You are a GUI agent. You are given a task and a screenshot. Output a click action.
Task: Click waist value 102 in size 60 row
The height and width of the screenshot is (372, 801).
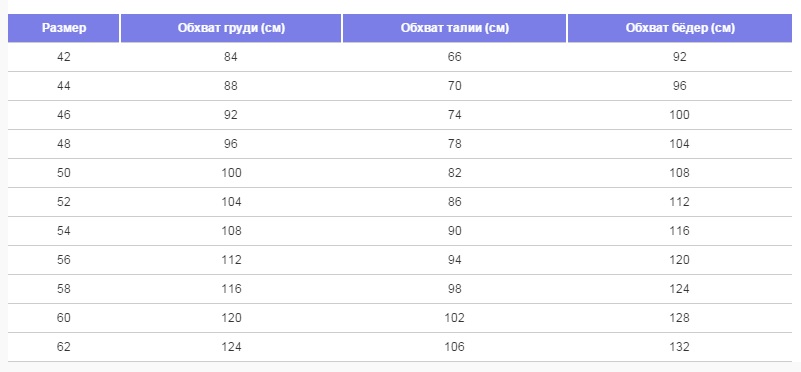click(455, 318)
